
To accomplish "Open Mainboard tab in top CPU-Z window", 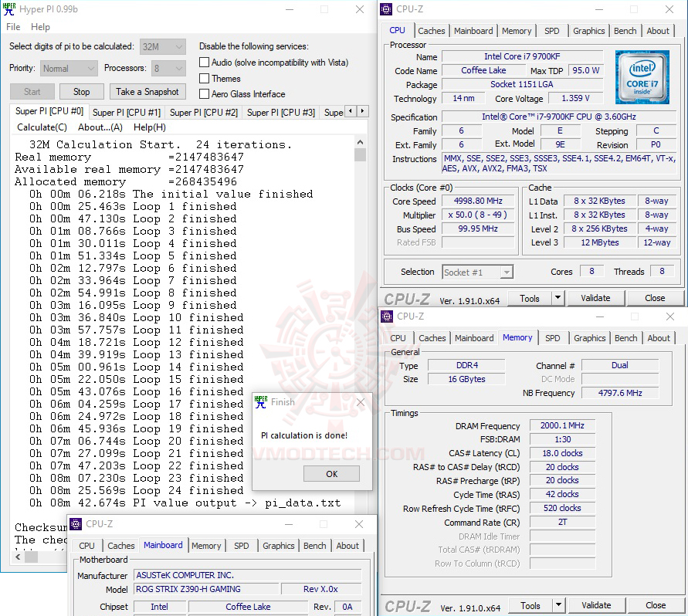I will click(473, 31).
